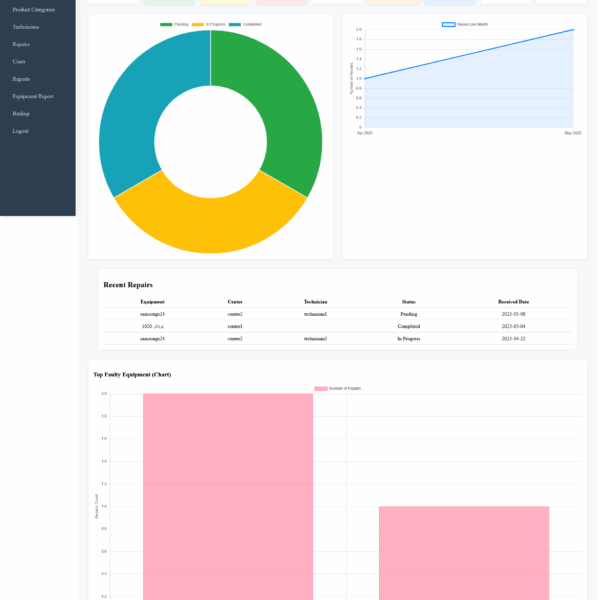Open the Equipment Report page
The width and height of the screenshot is (600, 600).
(x=33, y=96)
